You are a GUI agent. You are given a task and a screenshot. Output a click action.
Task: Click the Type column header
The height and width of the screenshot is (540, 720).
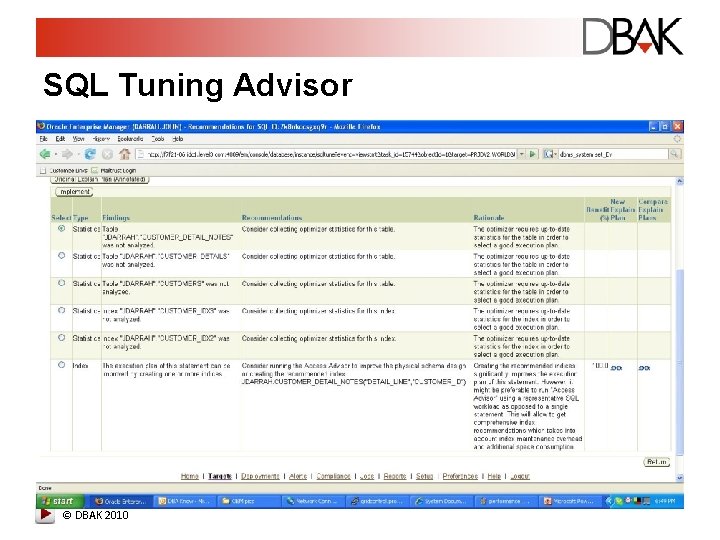pyautogui.click(x=80, y=218)
